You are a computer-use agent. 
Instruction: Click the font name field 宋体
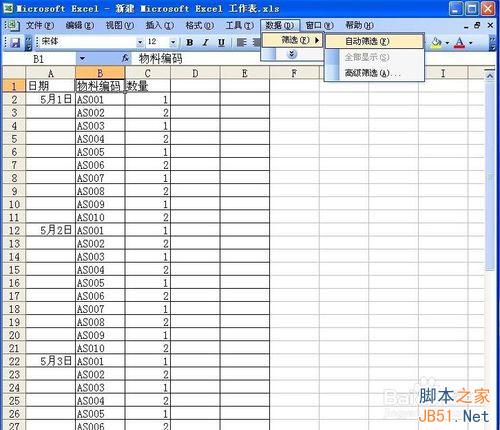[x=87, y=42]
